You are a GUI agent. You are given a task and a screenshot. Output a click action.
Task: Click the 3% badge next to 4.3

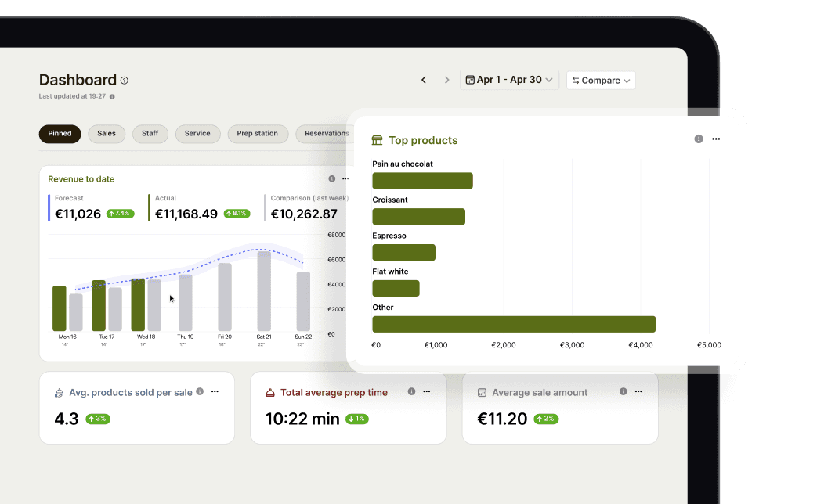click(x=98, y=419)
